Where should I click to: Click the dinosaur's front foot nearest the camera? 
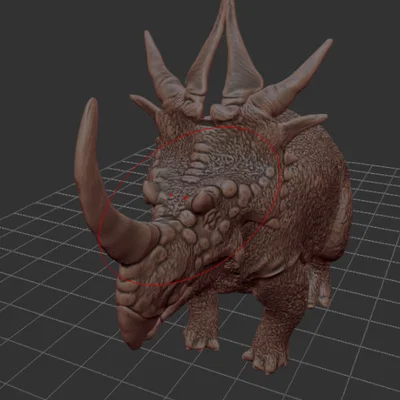click(x=267, y=358)
